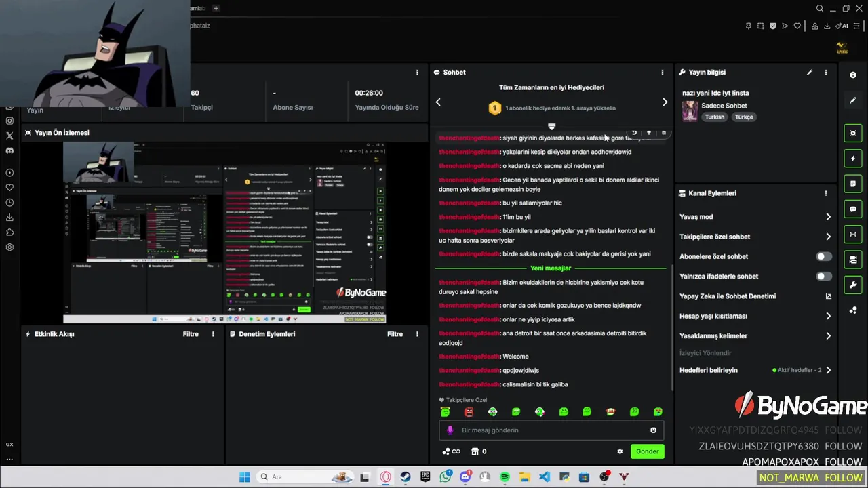Image resolution: width=868 pixels, height=488 pixels.
Task: Open OBS Studio from the taskbar
Action: [x=604, y=477]
